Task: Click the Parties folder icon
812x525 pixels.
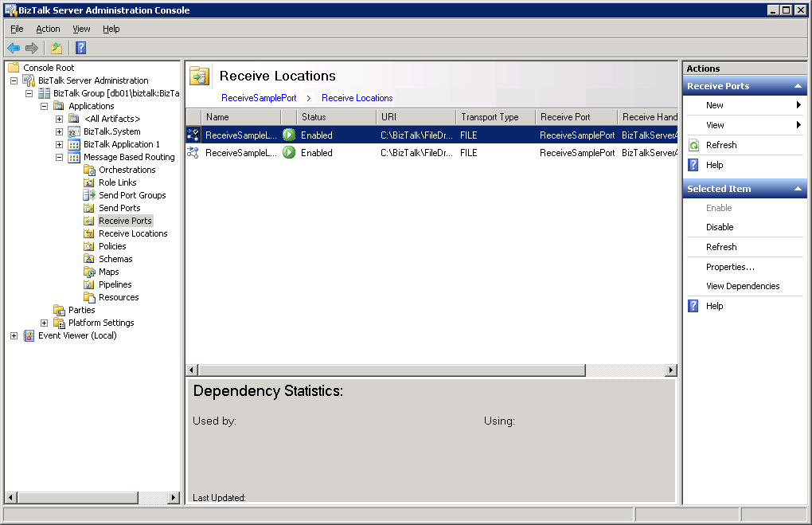Action: click(59, 310)
